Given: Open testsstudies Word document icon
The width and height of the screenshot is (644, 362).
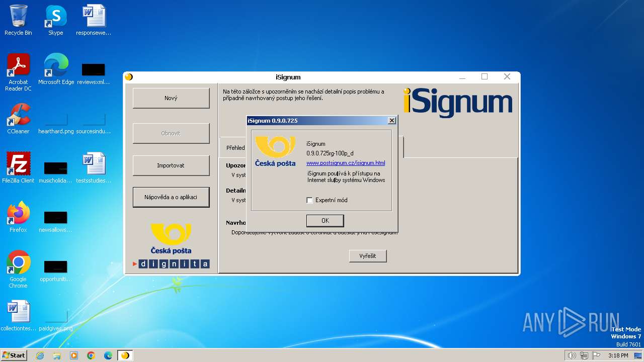Looking at the screenshot, I should [94, 168].
